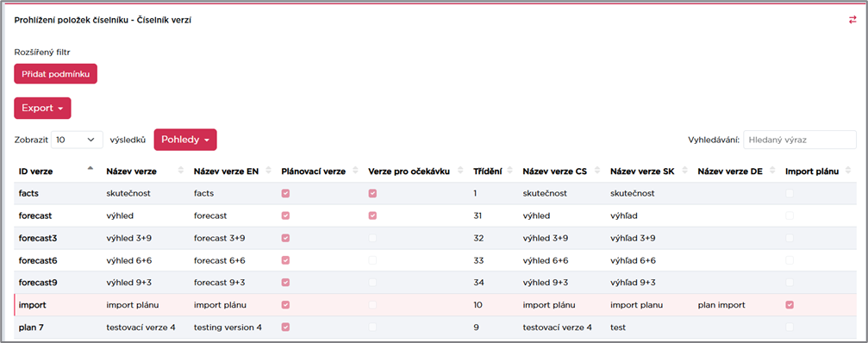Toggle Import plánu checkbox for facts row

click(790, 194)
